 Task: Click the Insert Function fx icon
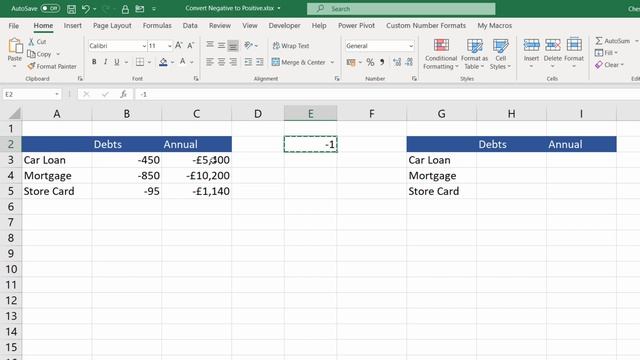point(123,94)
